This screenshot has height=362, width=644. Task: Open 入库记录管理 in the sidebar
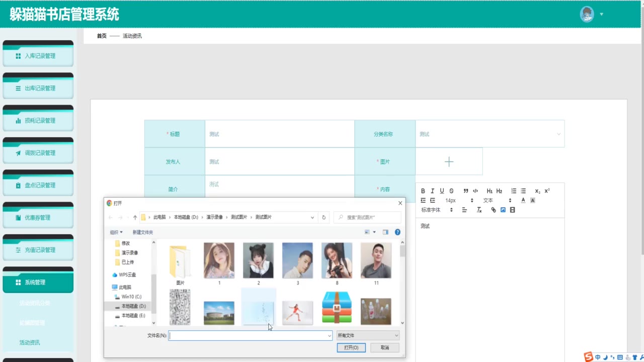pyautogui.click(x=38, y=56)
